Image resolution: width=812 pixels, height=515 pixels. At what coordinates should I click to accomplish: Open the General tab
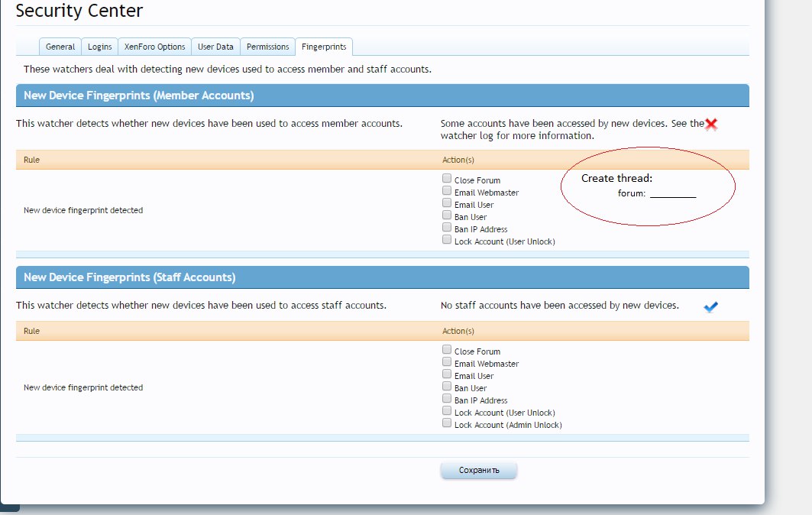coord(60,47)
